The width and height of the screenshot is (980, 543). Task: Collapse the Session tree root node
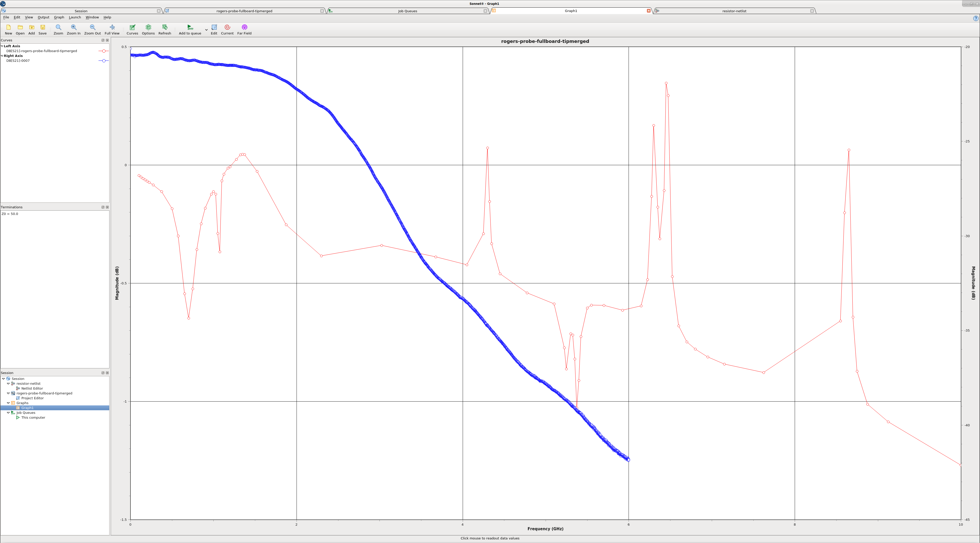[x=3, y=379]
